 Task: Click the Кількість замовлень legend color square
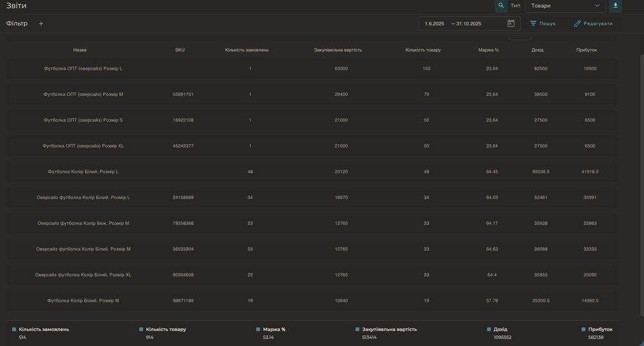(x=14, y=329)
